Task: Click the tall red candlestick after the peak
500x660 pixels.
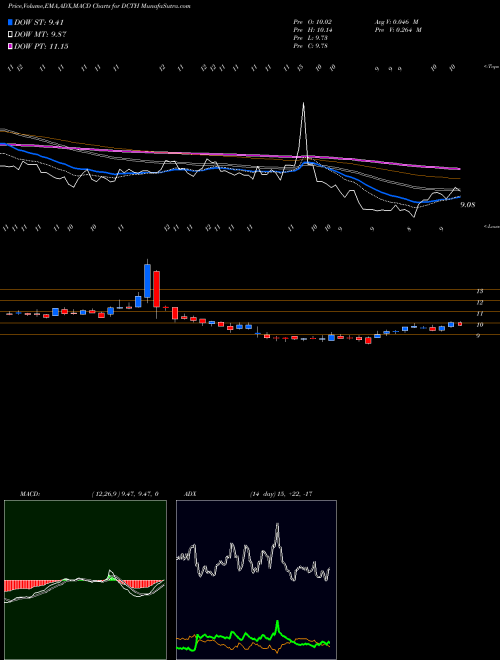Action: (157, 289)
